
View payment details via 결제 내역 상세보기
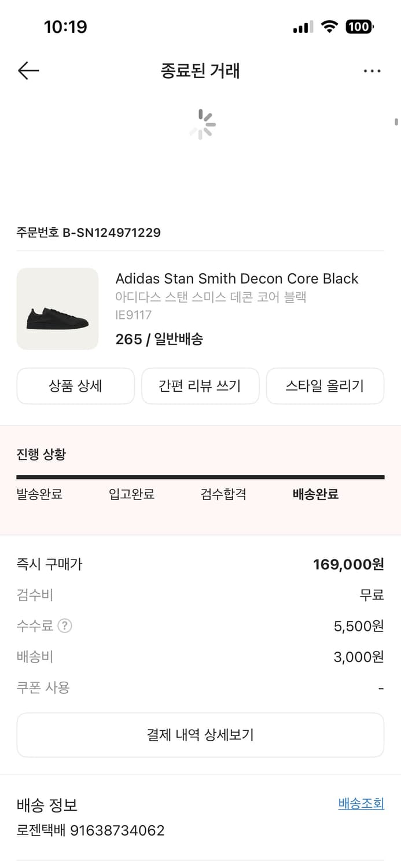pyautogui.click(x=200, y=735)
